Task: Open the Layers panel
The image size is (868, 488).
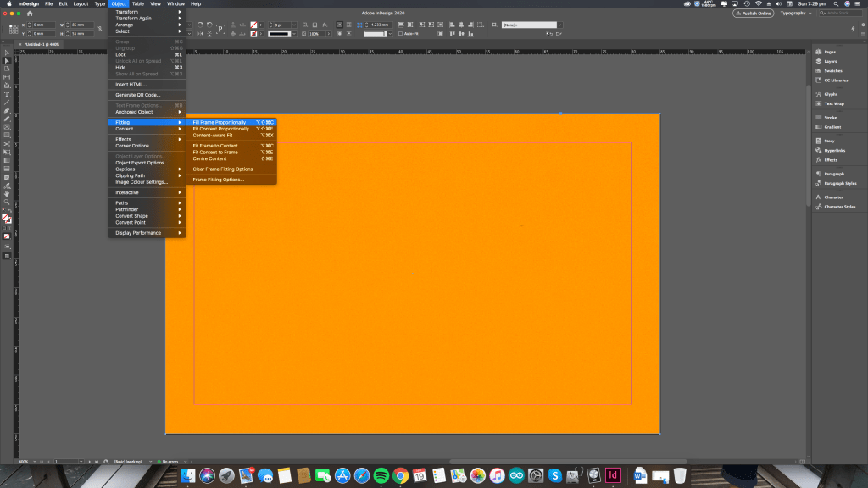Action: 831,61
